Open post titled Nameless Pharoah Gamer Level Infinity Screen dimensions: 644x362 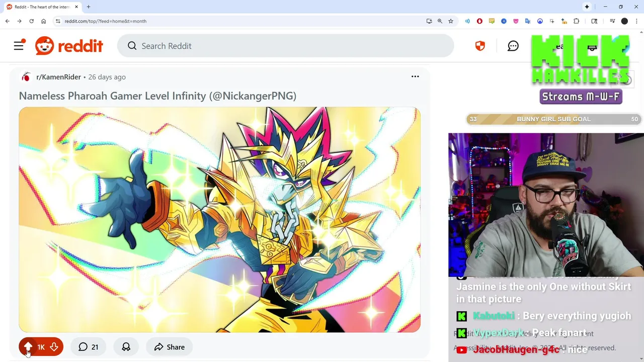pos(157,96)
